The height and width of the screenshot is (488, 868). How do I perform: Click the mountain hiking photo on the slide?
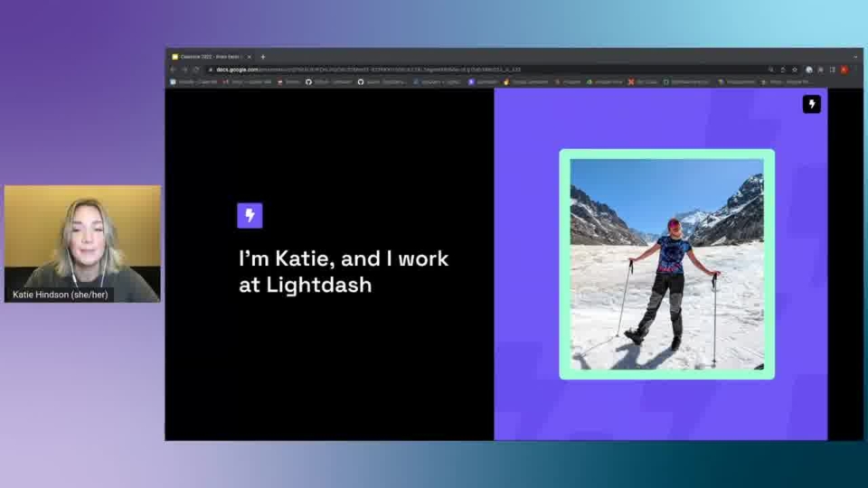click(x=667, y=264)
